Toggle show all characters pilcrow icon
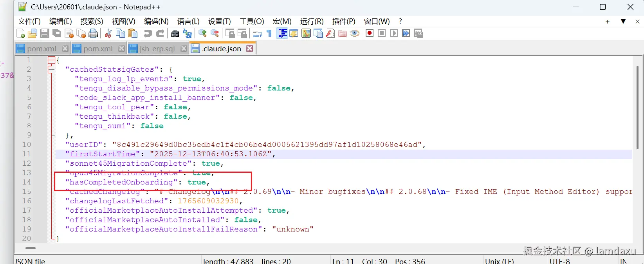 coord(269,33)
